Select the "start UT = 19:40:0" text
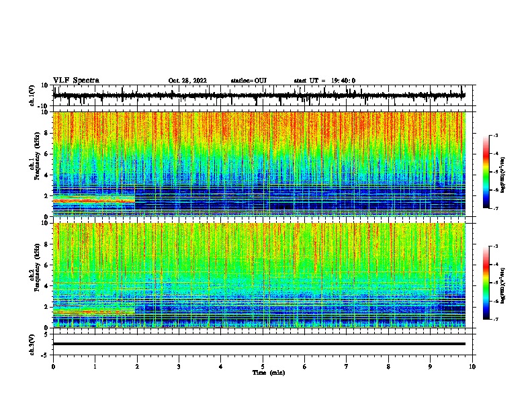Image resolution: width=532 pixels, height=411 pixels. pyautogui.click(x=324, y=81)
